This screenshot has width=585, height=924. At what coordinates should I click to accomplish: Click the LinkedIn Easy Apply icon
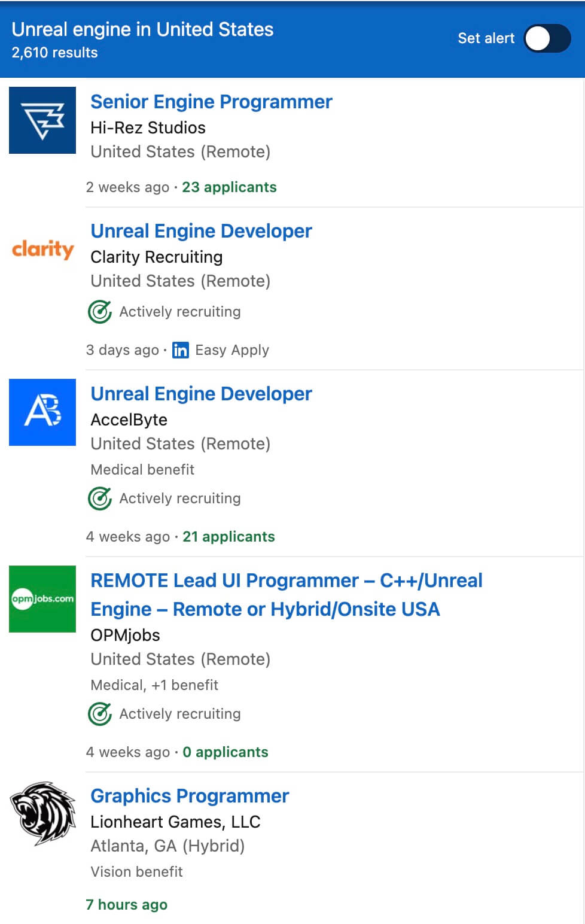pyautogui.click(x=179, y=350)
